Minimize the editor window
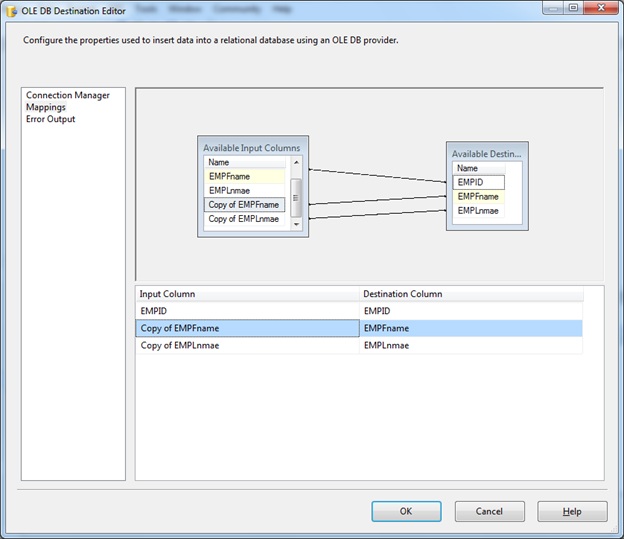Screen dimensions: 624x539 (x=553, y=8)
